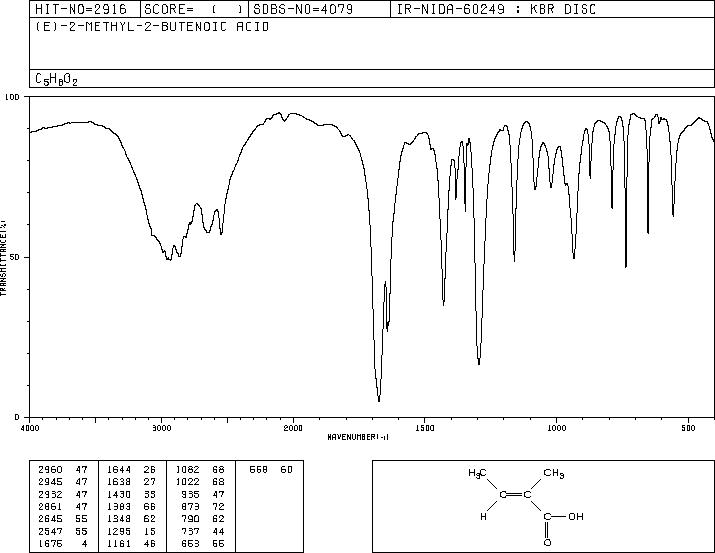Select the 790 peak table entry

pos(203,519)
